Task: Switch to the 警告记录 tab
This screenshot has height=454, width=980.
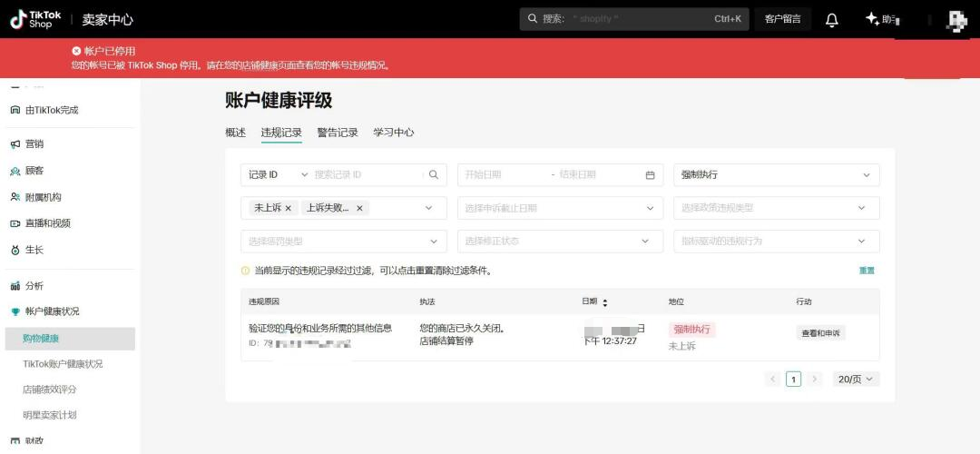Action: point(338,133)
